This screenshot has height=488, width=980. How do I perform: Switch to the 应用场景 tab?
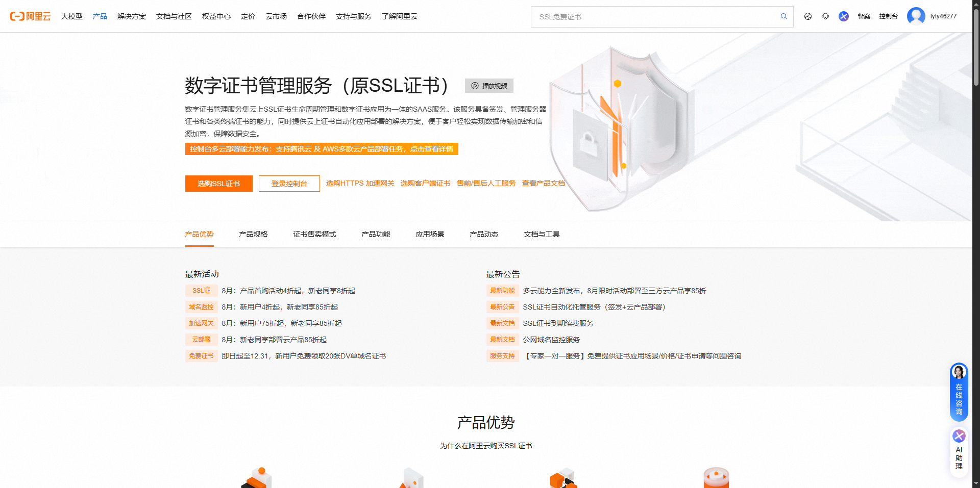[x=430, y=234]
